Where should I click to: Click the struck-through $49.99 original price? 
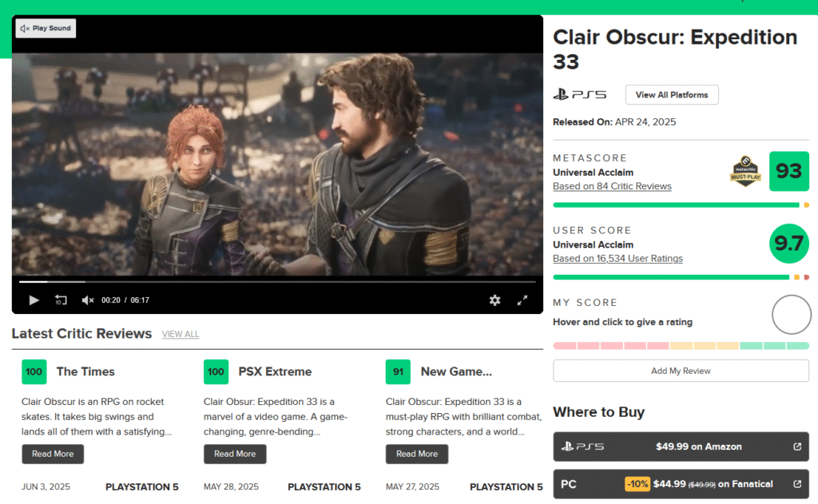(701, 485)
